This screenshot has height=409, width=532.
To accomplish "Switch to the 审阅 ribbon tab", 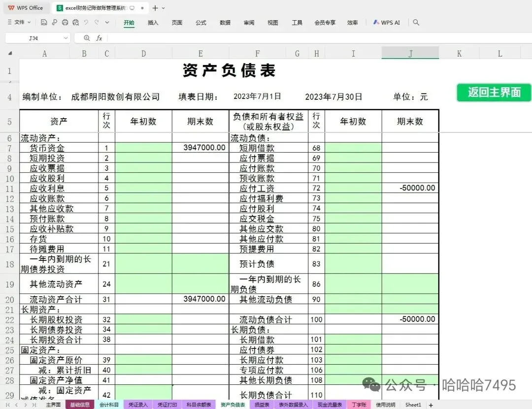I will coord(249,23).
